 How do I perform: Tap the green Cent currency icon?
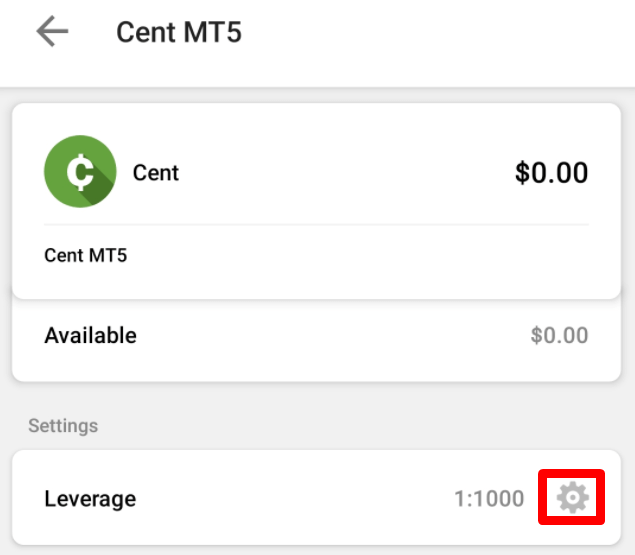[x=79, y=172]
